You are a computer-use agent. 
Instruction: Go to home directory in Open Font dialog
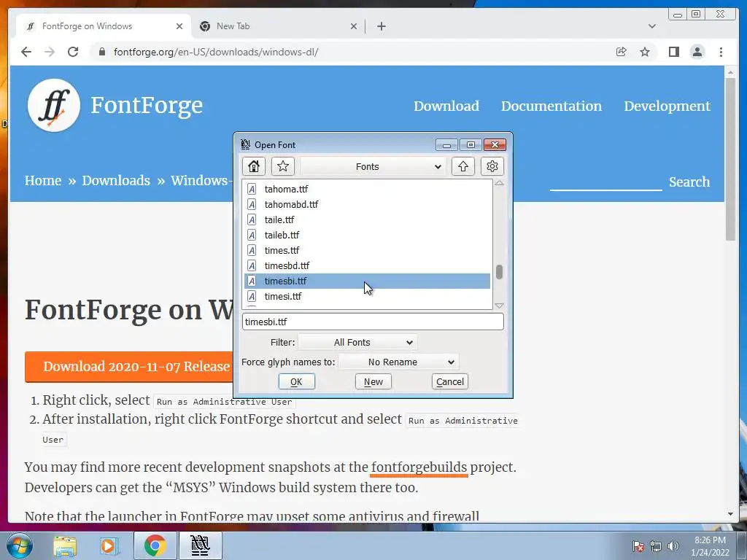point(253,166)
